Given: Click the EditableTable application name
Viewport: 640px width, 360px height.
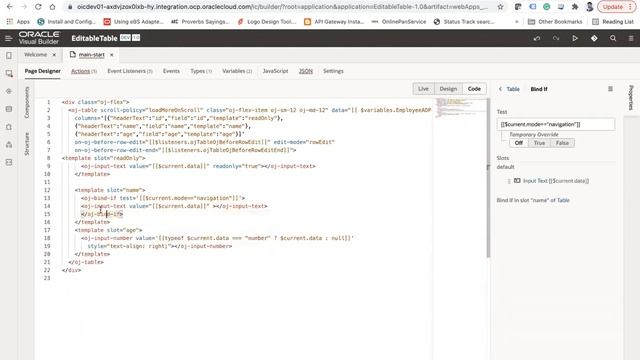Looking at the screenshot, I should click(x=94, y=38).
